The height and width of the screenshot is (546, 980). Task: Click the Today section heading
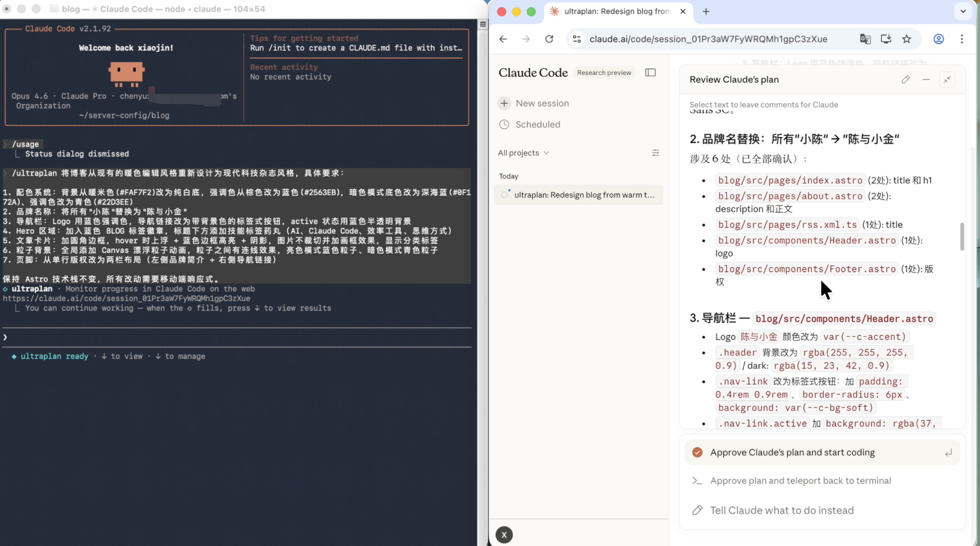tap(508, 176)
